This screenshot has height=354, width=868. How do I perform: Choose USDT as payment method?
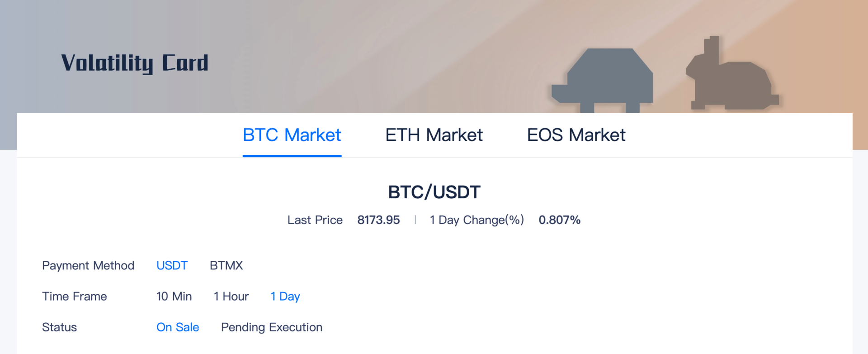click(172, 265)
